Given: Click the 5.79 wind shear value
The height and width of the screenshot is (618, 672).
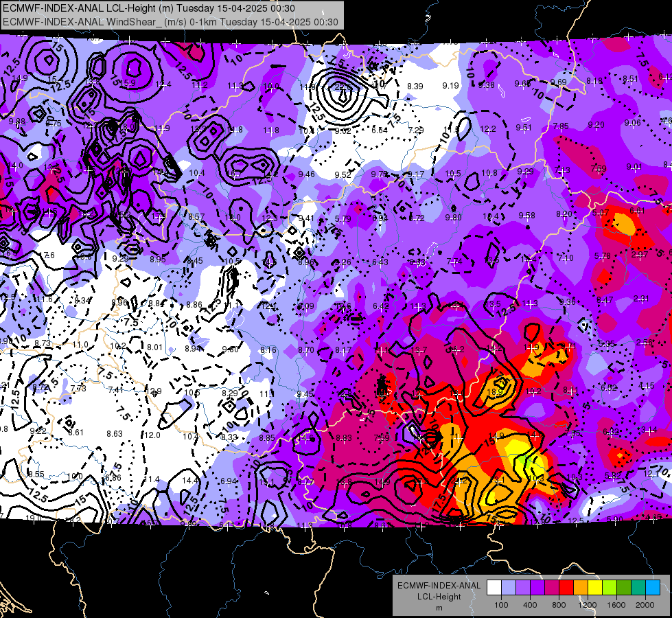Looking at the screenshot, I should [343, 219].
